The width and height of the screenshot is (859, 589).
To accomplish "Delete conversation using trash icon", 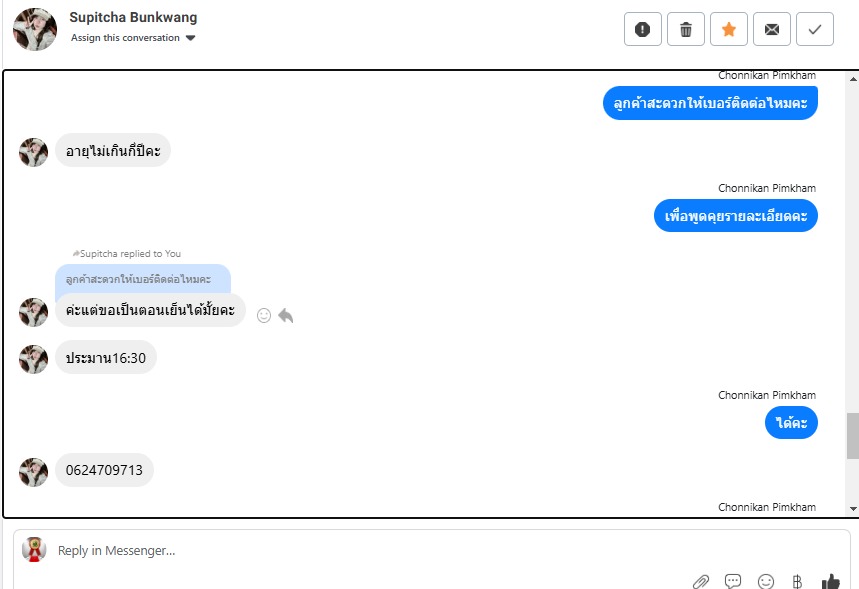I will [x=685, y=29].
